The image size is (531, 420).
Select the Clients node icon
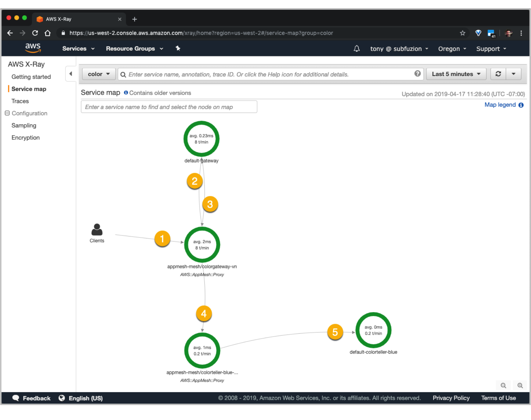97,229
